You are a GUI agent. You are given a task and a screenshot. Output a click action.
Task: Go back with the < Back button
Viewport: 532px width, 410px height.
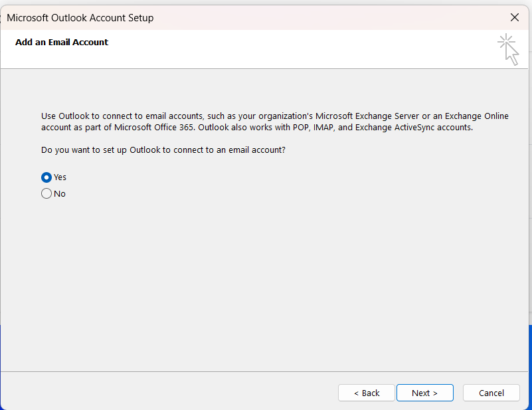[367, 393]
